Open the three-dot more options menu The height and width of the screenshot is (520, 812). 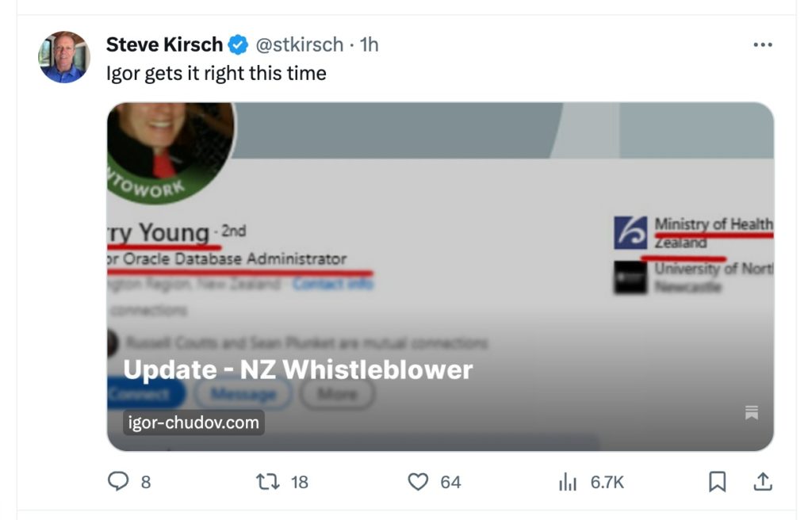pyautogui.click(x=762, y=45)
